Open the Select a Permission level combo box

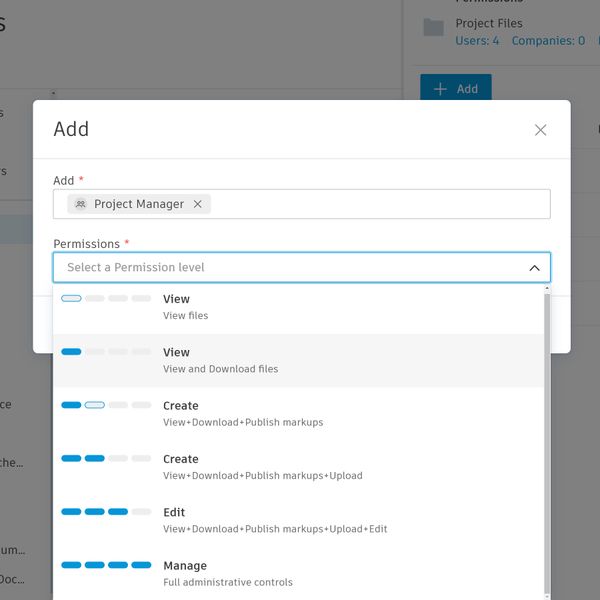(290, 268)
